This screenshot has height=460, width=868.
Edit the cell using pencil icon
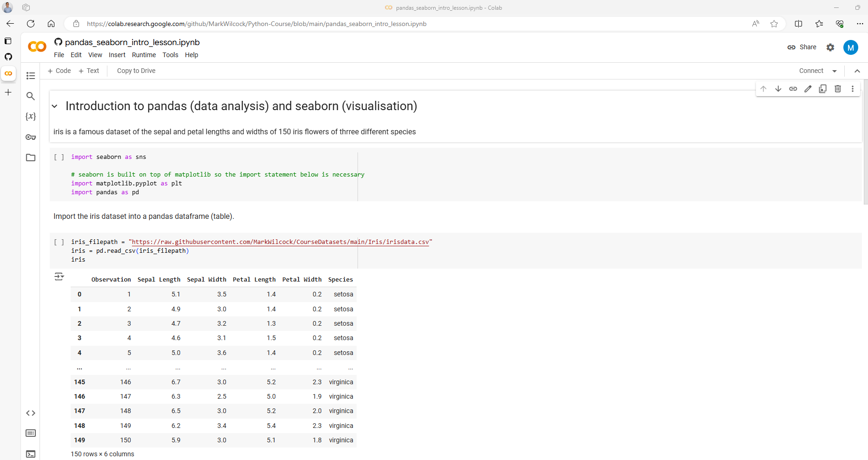pos(808,89)
